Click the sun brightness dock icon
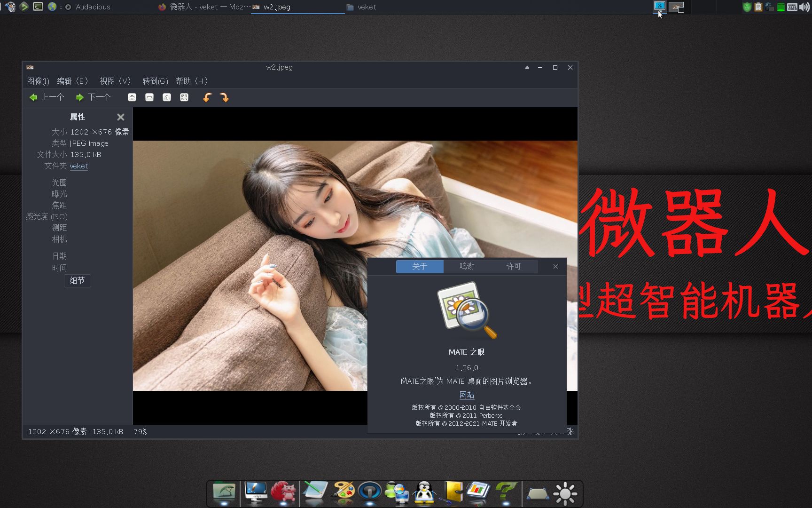812x508 pixels. [x=565, y=494]
